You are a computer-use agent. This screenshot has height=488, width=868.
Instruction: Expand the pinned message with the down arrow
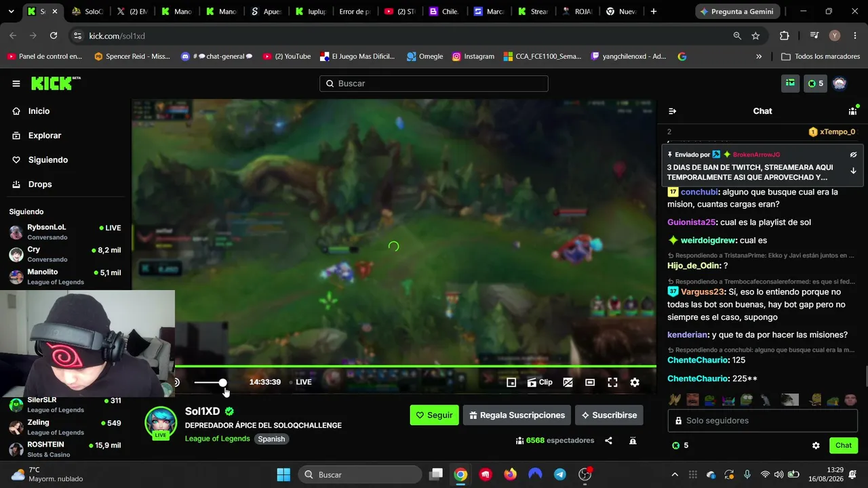point(853,171)
